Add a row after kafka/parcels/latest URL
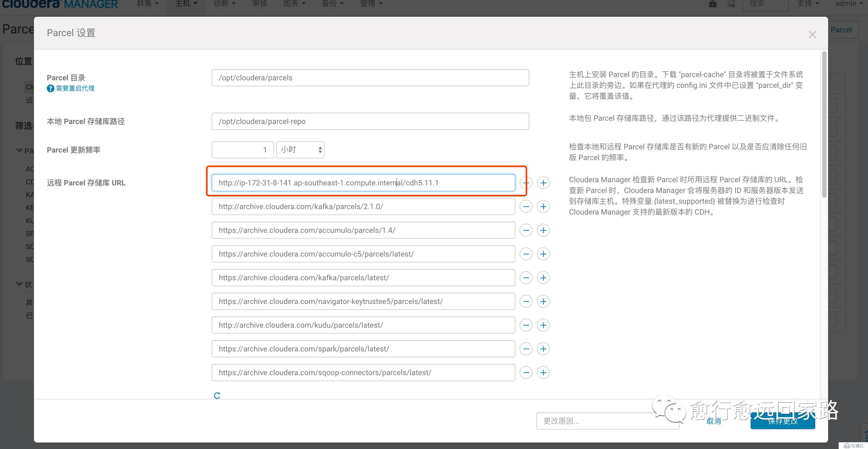Screen dimensions: 868x449 543,278
